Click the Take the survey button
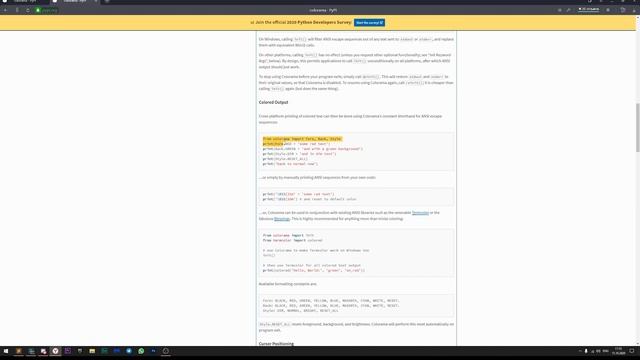Screen dimensions: 640x360 coord(369,22)
